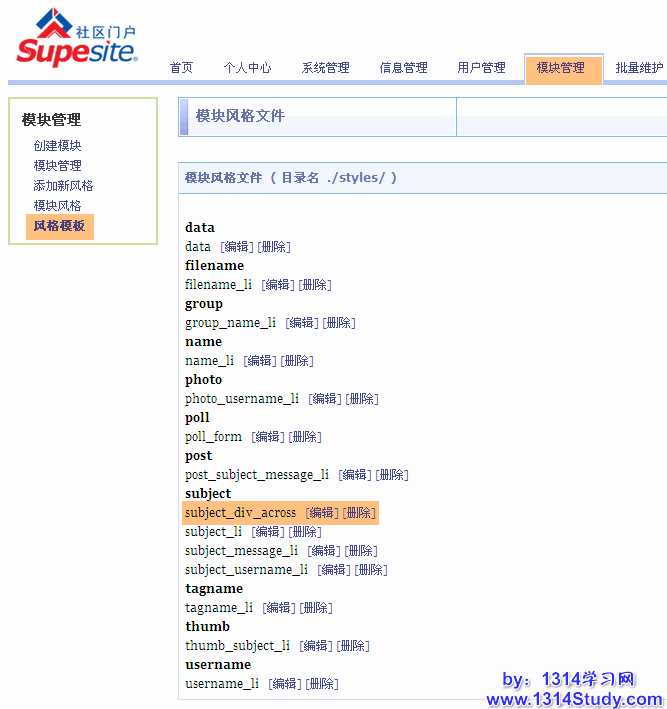Click the SupeSite logo
667x709 pixels.
point(77,40)
